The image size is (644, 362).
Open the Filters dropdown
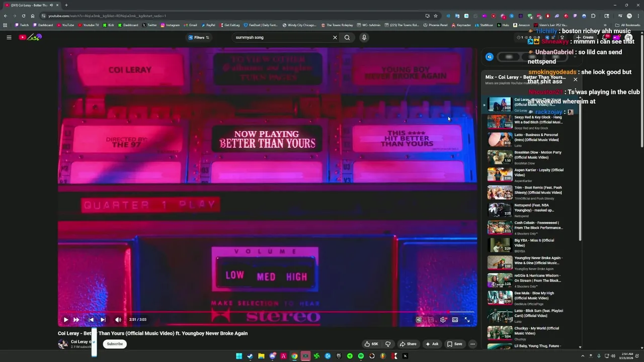coord(199,37)
